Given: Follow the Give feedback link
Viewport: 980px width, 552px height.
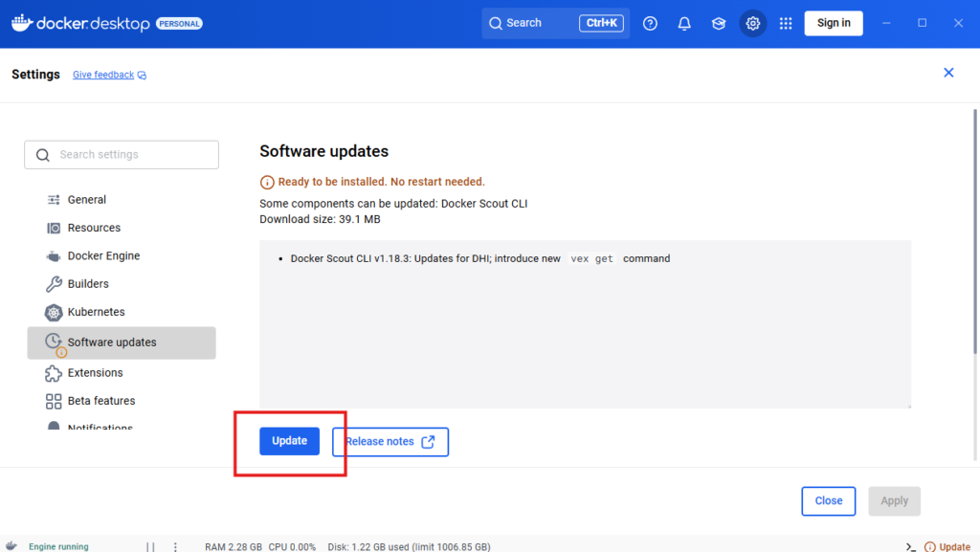Looking at the screenshot, I should coord(103,75).
